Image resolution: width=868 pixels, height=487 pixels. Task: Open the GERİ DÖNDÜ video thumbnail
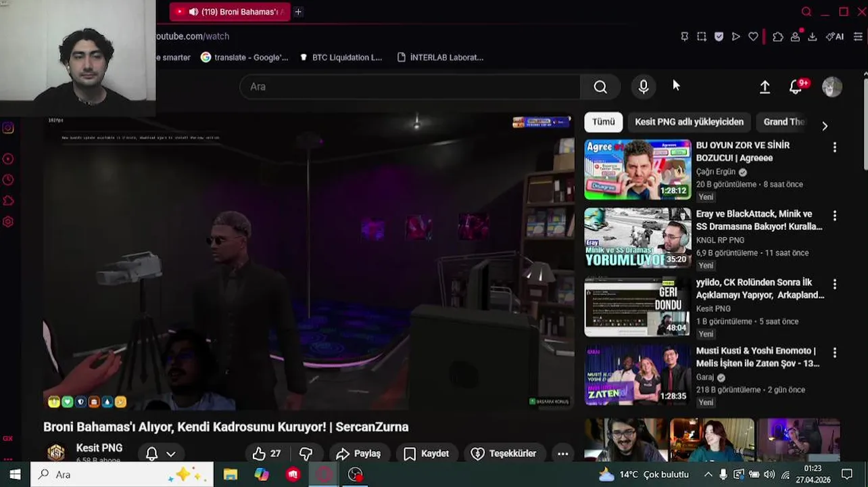[x=637, y=306]
